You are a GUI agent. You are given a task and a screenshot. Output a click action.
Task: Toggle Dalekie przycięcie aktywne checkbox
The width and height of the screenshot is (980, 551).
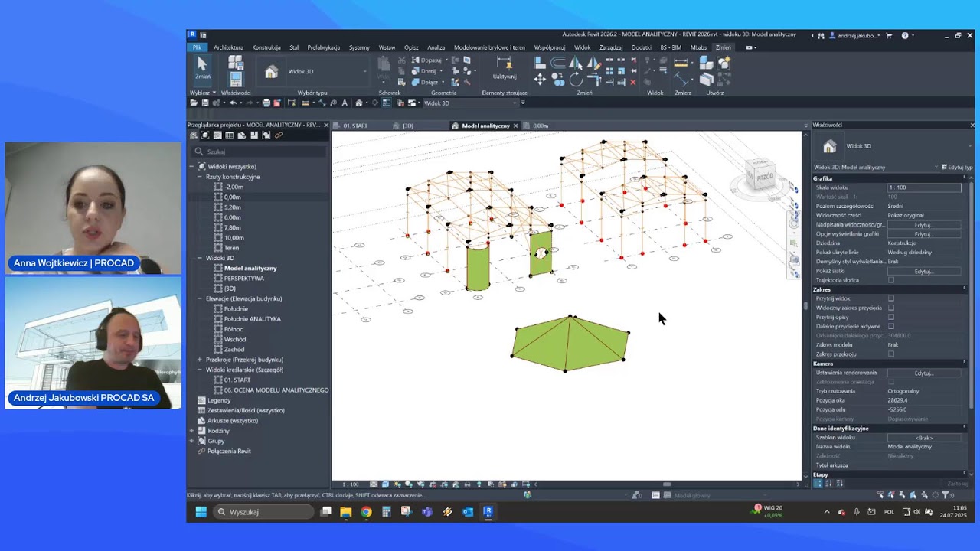click(x=891, y=326)
